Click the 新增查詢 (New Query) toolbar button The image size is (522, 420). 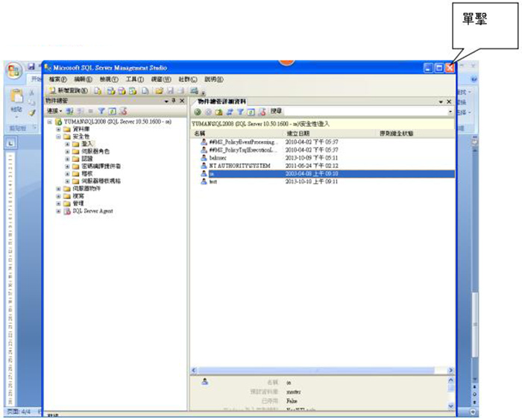68,90
